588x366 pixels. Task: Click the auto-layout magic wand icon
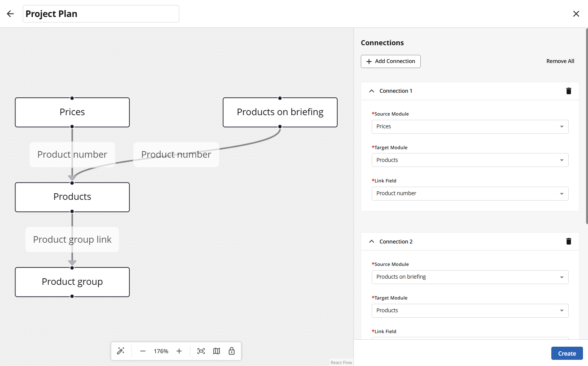[x=121, y=351]
